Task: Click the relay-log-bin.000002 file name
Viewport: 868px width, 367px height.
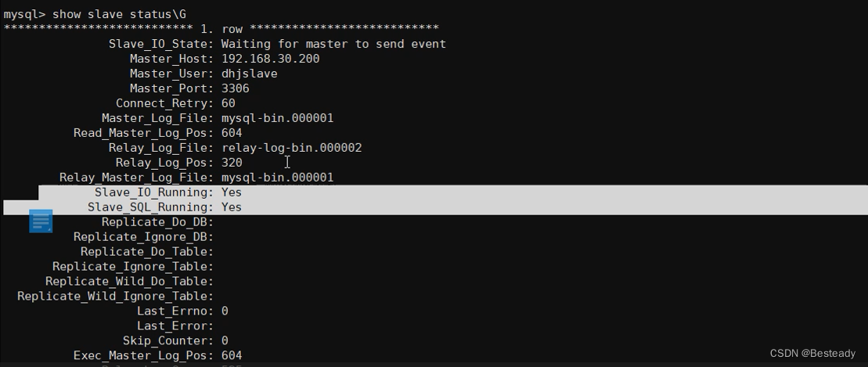Action: (291, 148)
